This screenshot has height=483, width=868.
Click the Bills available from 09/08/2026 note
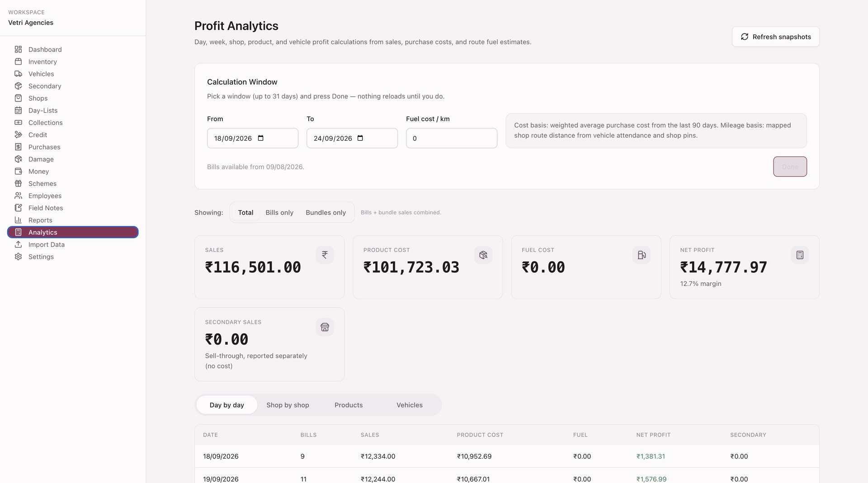[x=255, y=167]
